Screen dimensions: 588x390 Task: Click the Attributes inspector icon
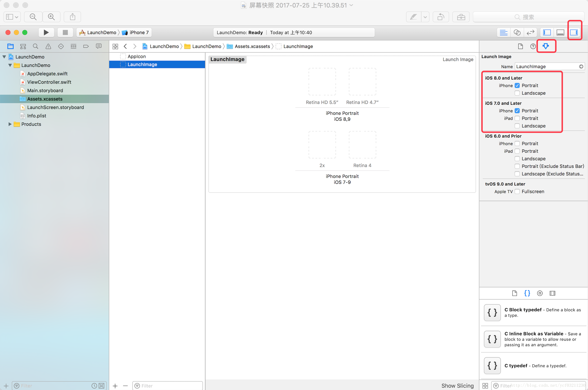[546, 46]
